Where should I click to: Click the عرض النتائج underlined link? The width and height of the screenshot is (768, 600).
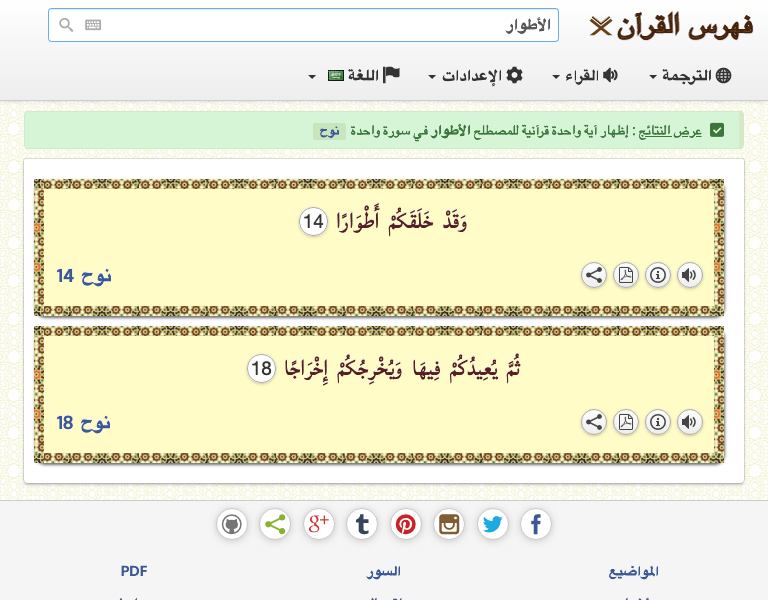pos(671,131)
